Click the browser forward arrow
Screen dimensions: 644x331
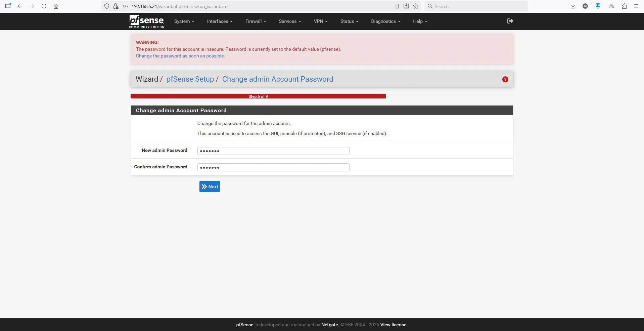coord(32,6)
